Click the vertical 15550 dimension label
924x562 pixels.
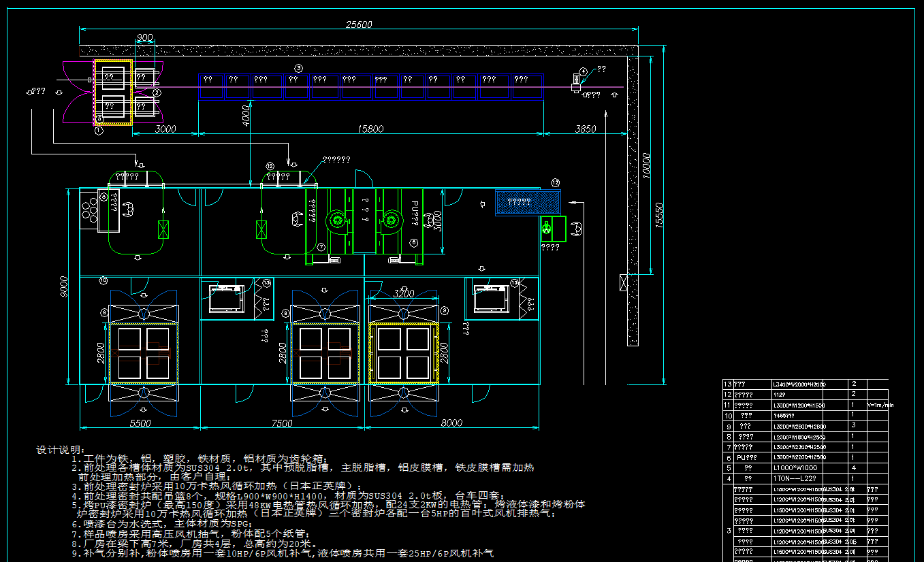(x=660, y=216)
